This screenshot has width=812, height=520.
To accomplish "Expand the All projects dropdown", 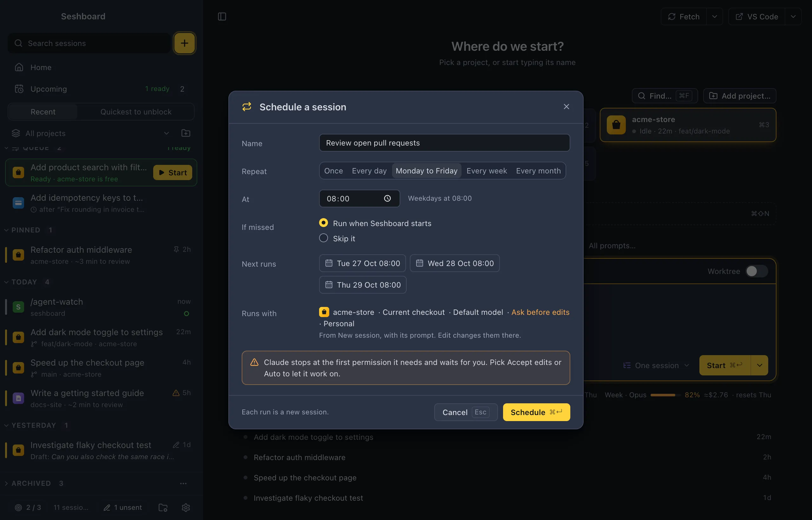I will (166, 133).
